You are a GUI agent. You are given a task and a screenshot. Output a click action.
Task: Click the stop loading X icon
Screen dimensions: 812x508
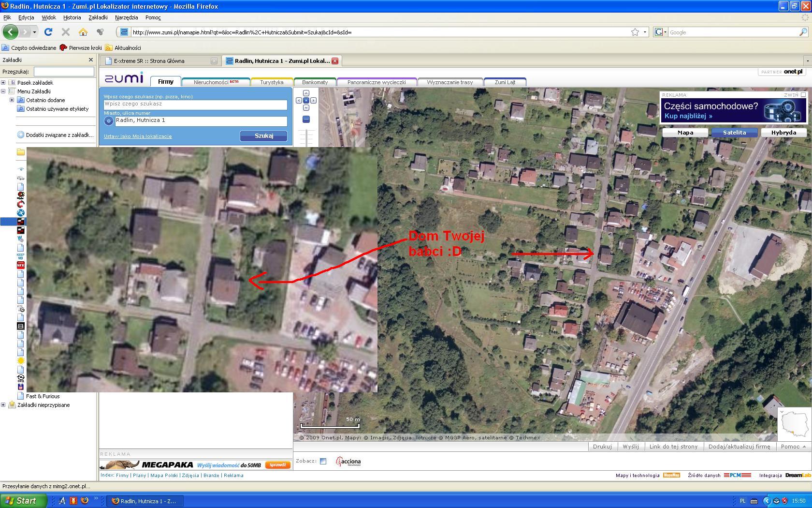tap(66, 32)
